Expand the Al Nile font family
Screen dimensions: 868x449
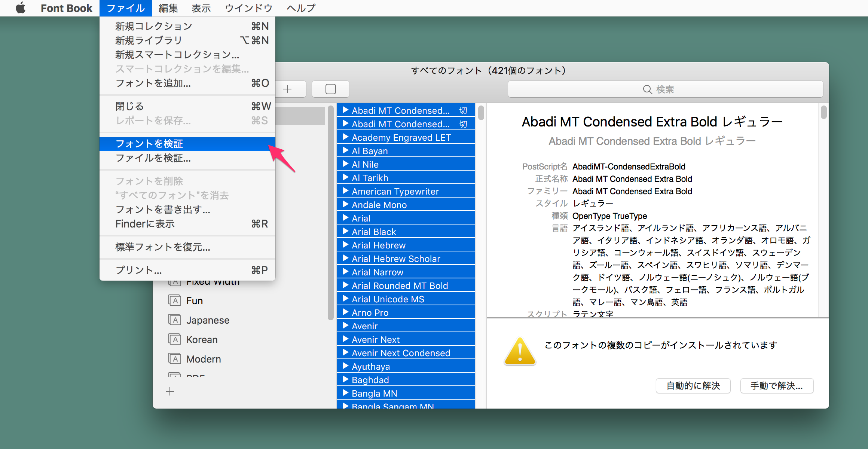point(346,164)
